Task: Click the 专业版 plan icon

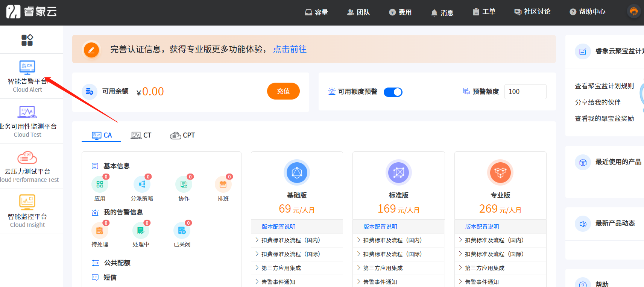Action: pyautogui.click(x=500, y=173)
